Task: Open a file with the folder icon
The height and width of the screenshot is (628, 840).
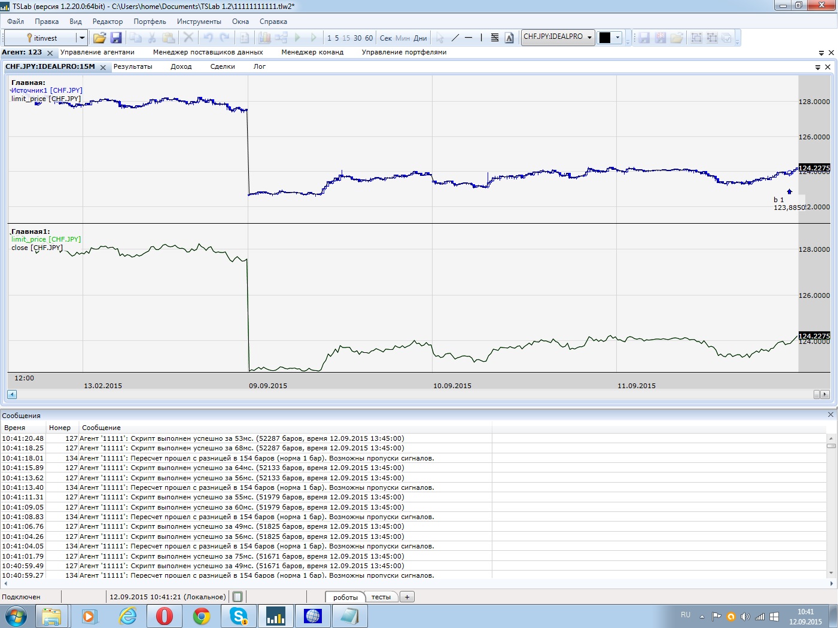Action: [99, 38]
